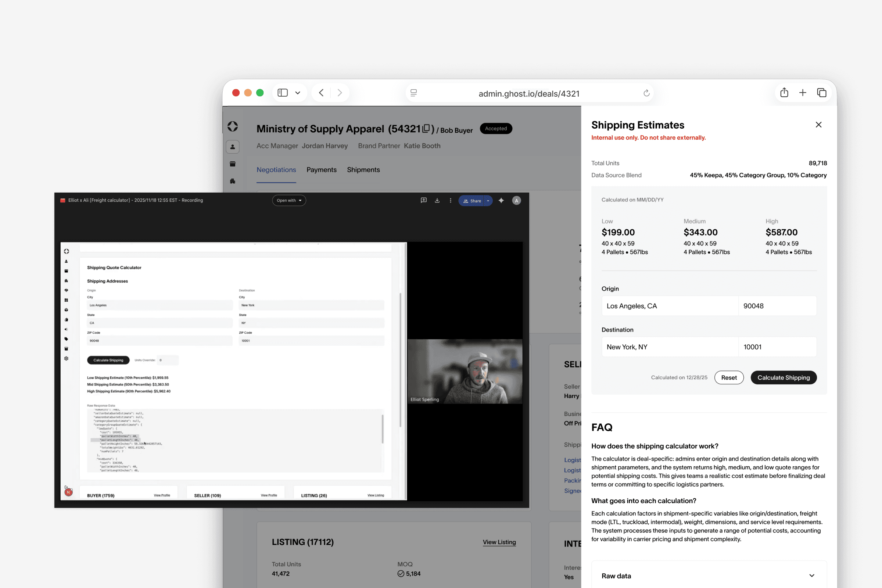This screenshot has width=882, height=588.
Task: Reload the admin.ghost.io page
Action: pyautogui.click(x=646, y=93)
